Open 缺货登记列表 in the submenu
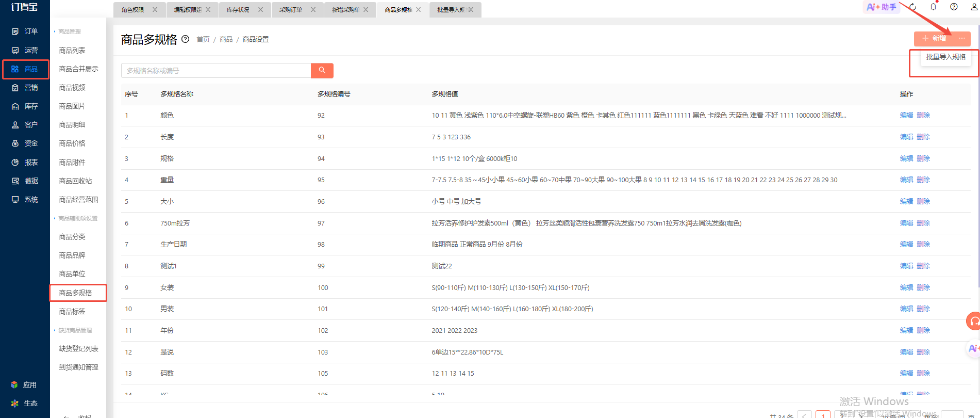The image size is (980, 418). pyautogui.click(x=78, y=349)
